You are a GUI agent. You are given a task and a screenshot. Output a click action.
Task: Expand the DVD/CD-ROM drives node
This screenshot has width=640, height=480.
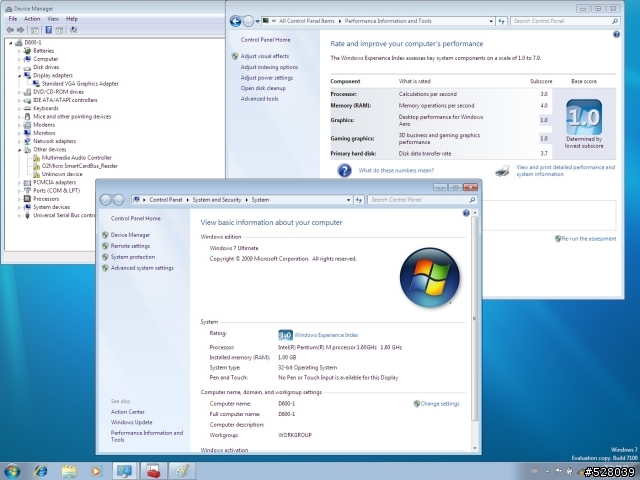(19, 92)
